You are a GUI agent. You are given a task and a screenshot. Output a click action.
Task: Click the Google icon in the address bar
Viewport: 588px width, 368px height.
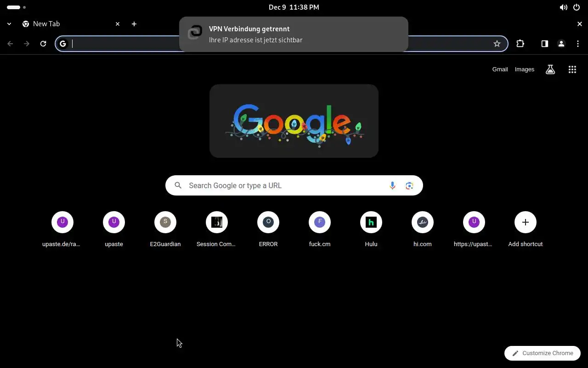click(63, 44)
